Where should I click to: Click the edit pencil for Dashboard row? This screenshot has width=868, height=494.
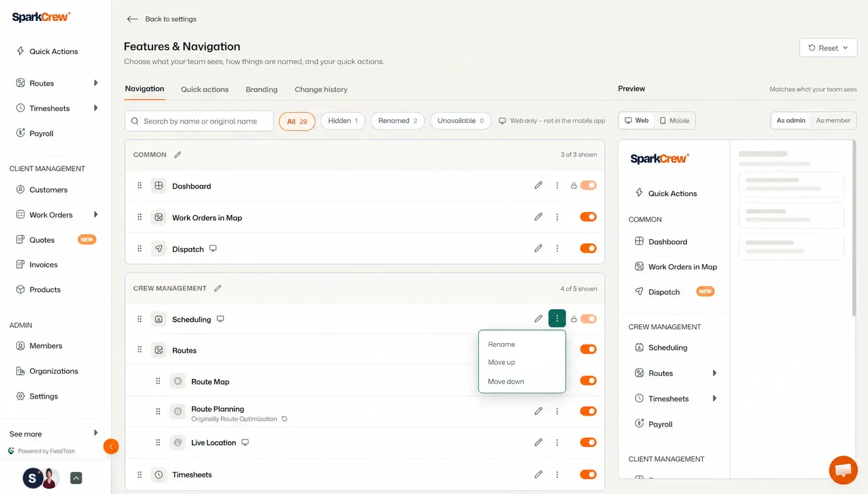(538, 185)
